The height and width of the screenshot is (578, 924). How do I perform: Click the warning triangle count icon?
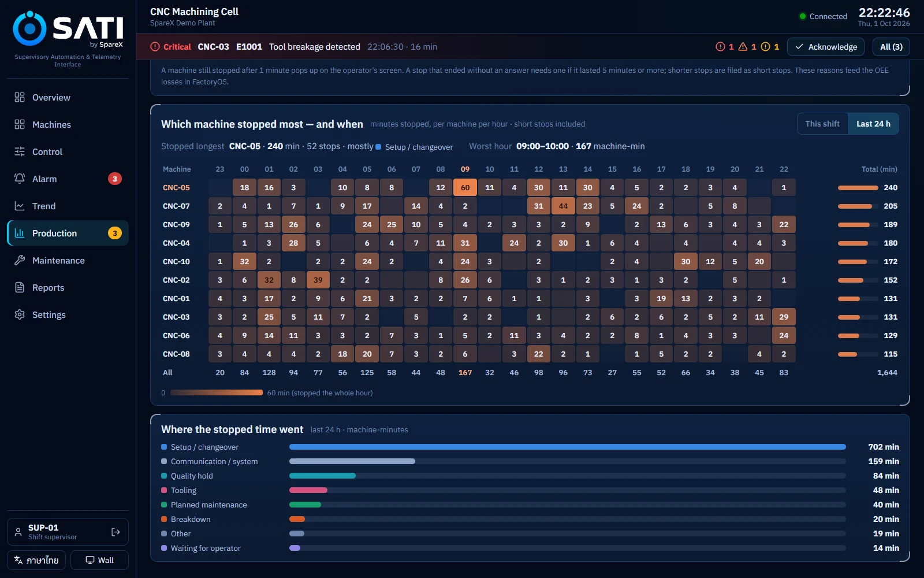tap(743, 47)
